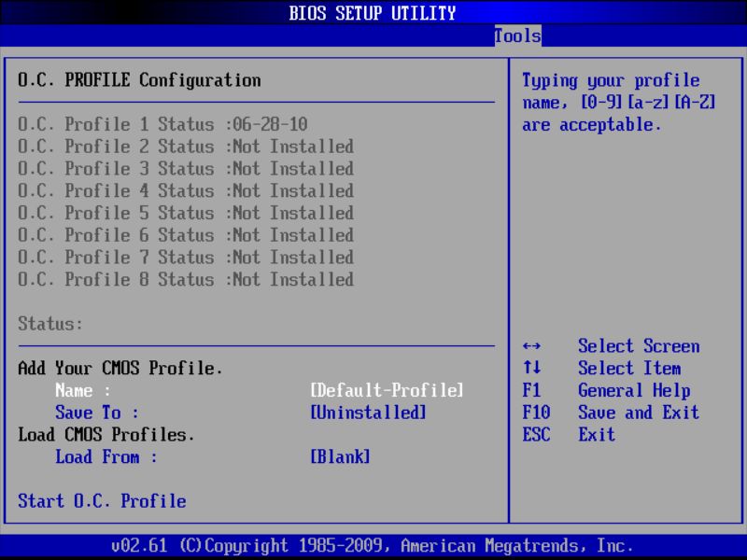This screenshot has height=560, width=747.
Task: Click O.C. Profile 7 Status row
Action: tap(186, 258)
